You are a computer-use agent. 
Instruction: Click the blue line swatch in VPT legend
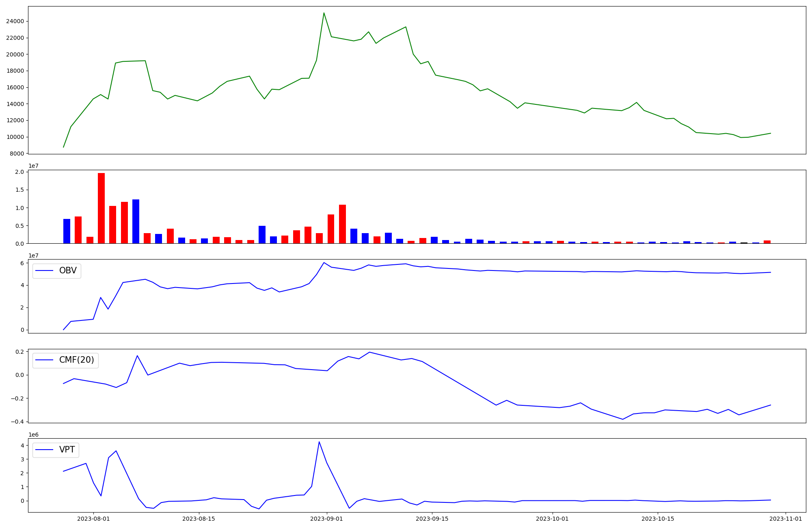(45, 450)
